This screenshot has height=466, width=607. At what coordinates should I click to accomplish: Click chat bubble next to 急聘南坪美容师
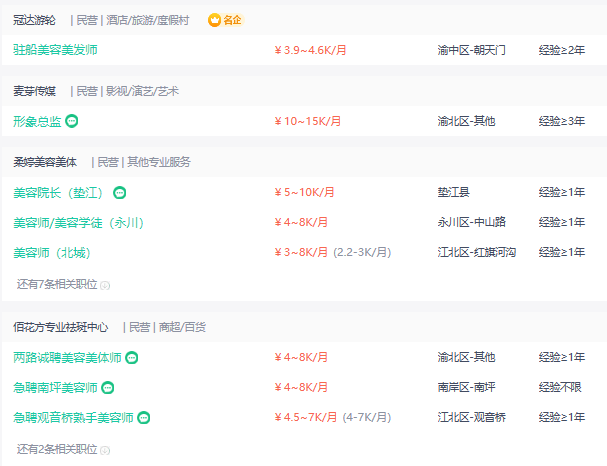pos(108,387)
